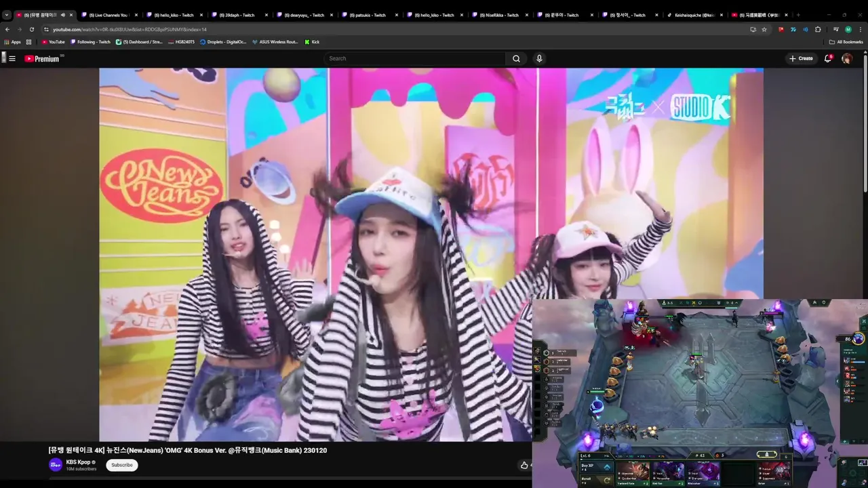
Task: Open the Kick bookmark
Action: [x=312, y=42]
